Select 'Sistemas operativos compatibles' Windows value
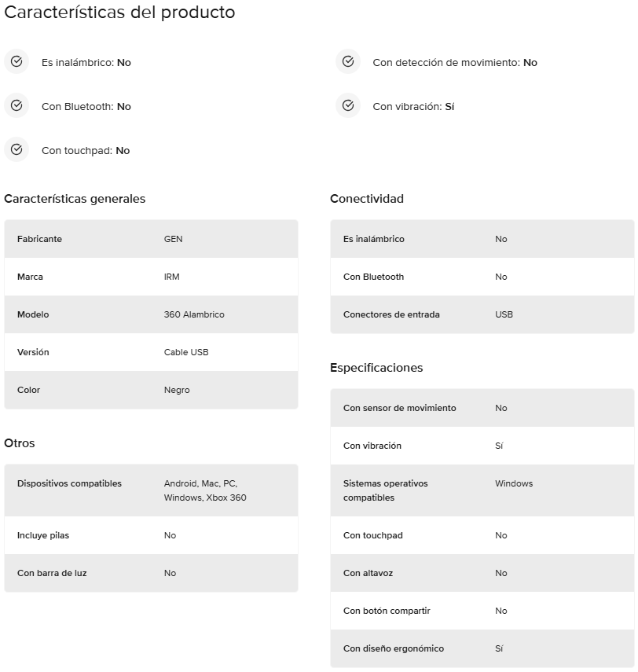 [514, 483]
